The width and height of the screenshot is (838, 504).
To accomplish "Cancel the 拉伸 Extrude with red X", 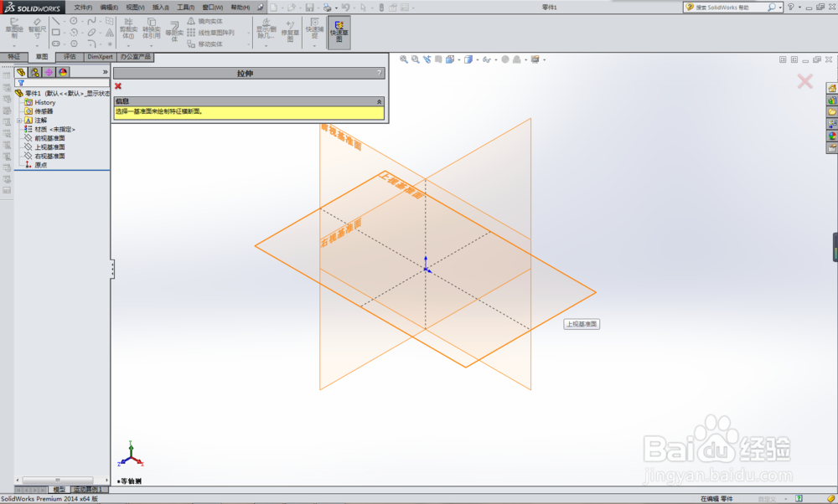I will pyautogui.click(x=118, y=86).
